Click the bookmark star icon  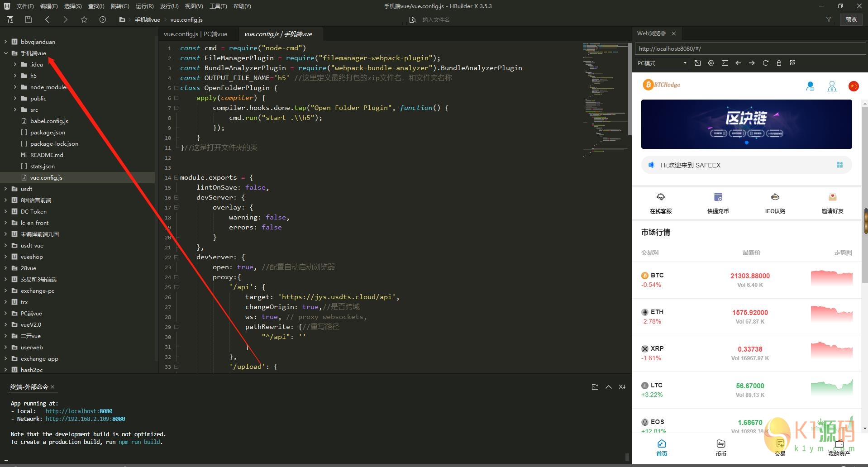coord(84,19)
